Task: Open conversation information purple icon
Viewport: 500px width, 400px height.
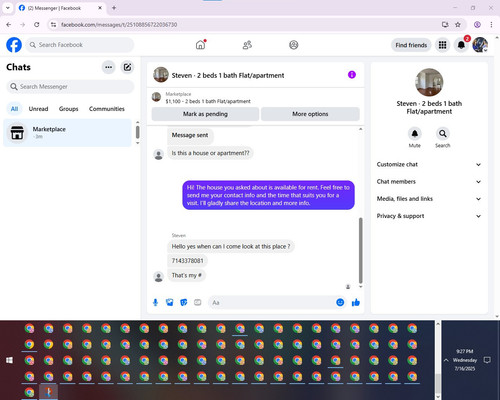Action: [x=352, y=75]
